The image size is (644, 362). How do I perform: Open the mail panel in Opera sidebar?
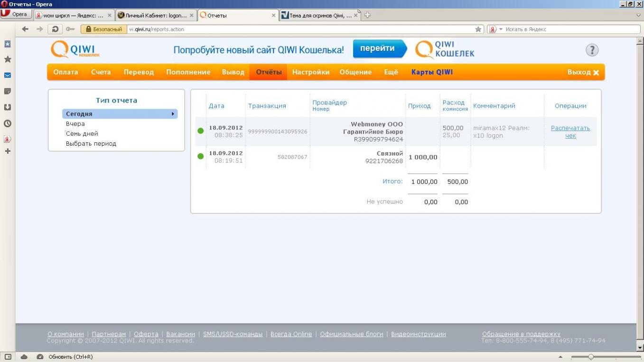click(8, 75)
